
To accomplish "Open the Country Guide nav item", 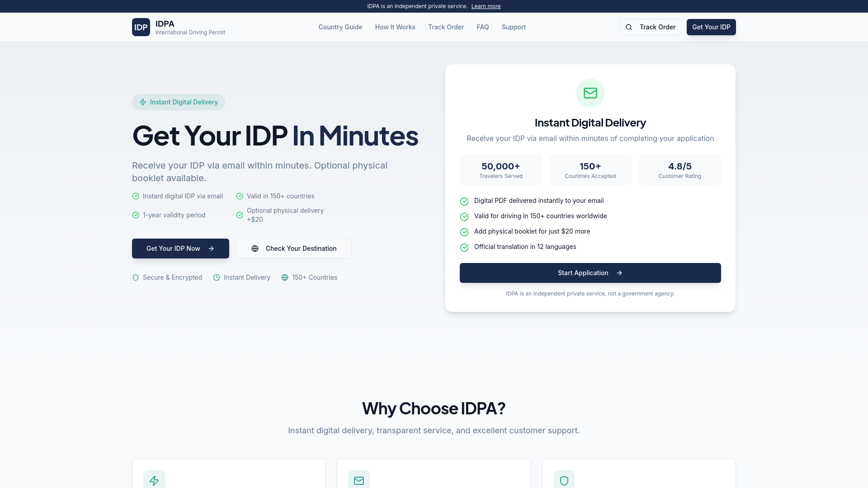I will point(340,27).
